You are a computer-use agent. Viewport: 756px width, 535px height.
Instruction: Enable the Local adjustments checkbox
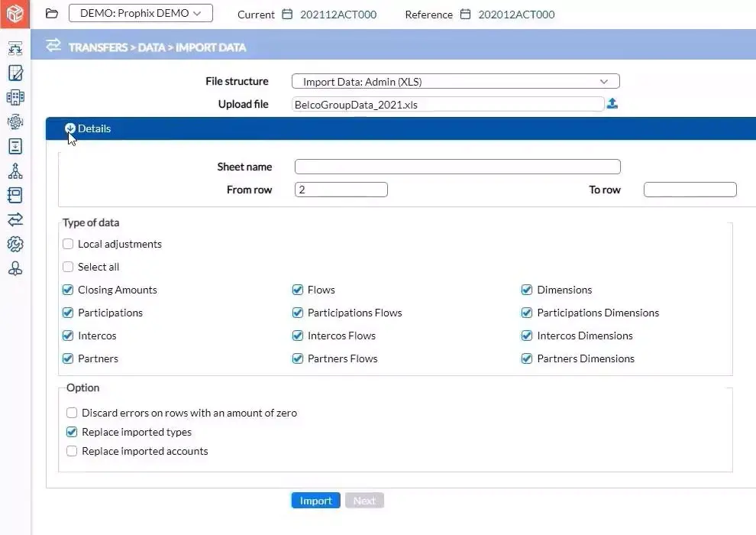[68, 244]
